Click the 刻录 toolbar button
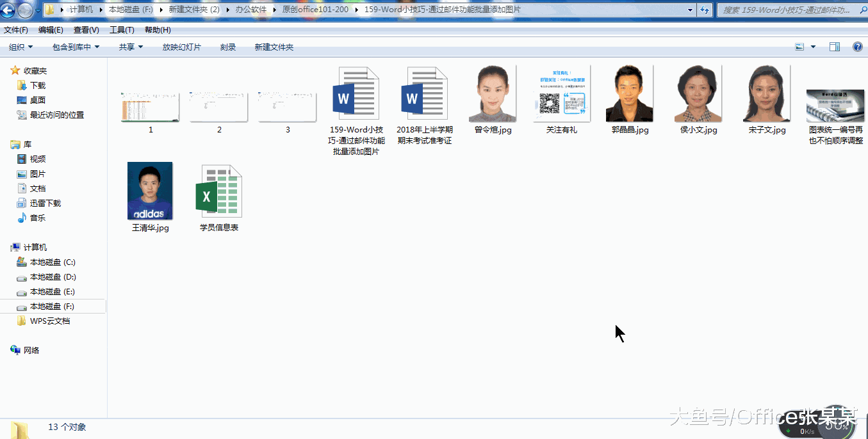Screen dimensions: 868x439 point(228,47)
